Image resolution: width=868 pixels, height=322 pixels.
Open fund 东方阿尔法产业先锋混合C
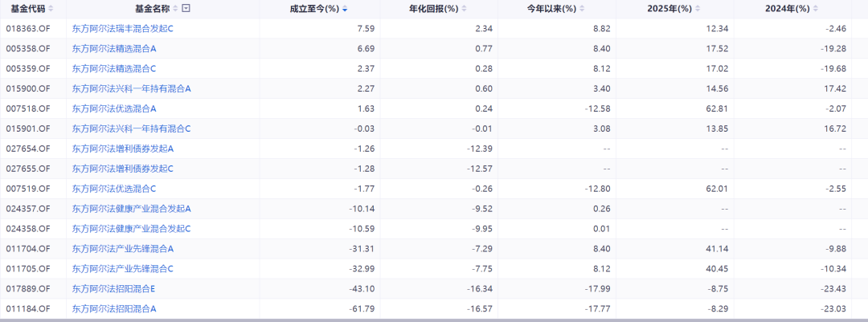click(x=123, y=269)
